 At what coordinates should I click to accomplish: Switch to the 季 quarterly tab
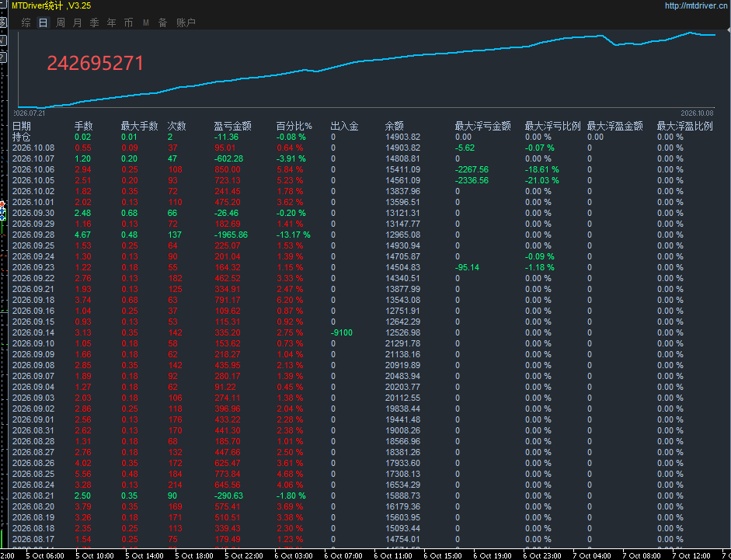pyautogui.click(x=95, y=23)
